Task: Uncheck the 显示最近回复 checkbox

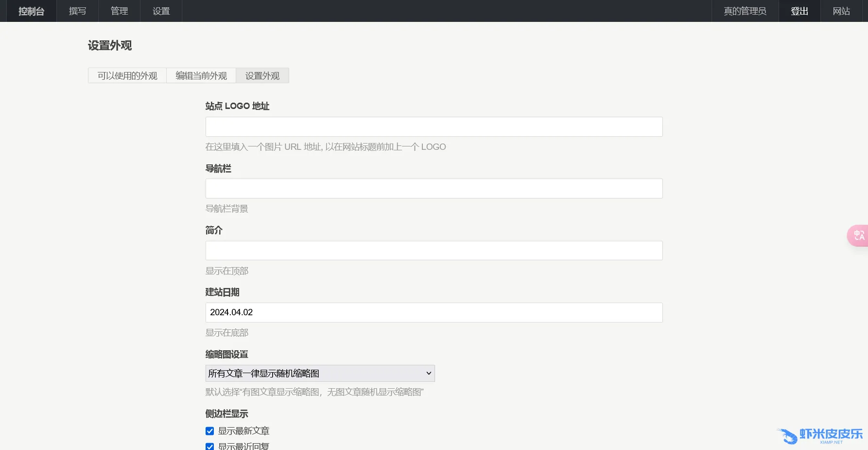Action: point(210,446)
